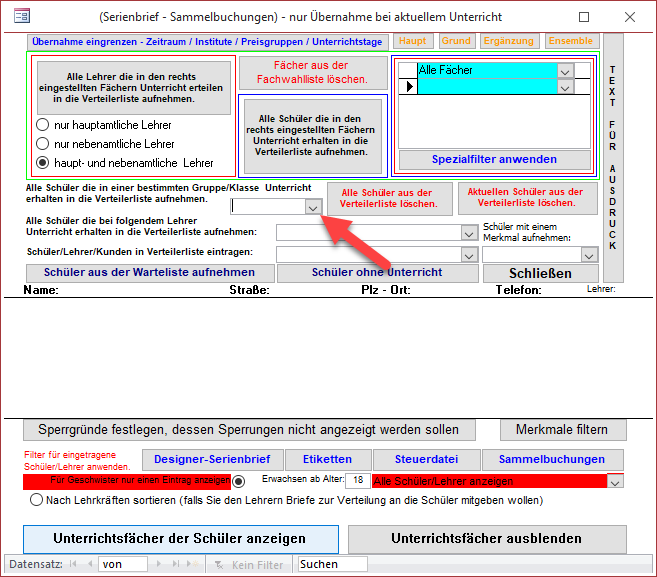Enable 'Nach Lehrkräften sortieren' option
The height and width of the screenshot is (577, 657).
(x=38, y=500)
